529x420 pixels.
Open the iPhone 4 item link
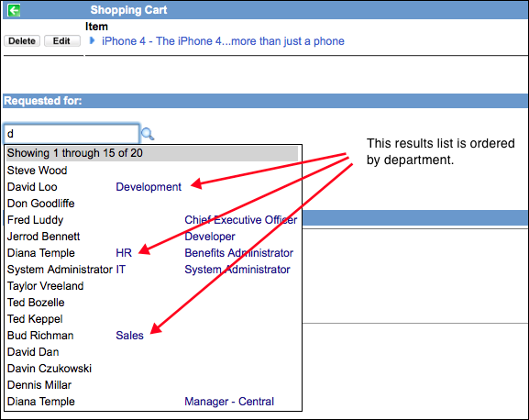pyautogui.click(x=223, y=41)
